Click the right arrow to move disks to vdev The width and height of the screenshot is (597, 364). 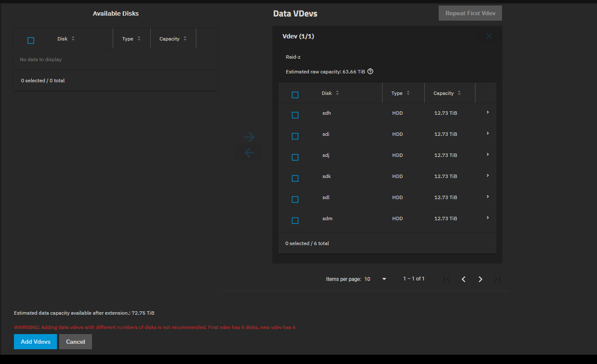click(249, 137)
